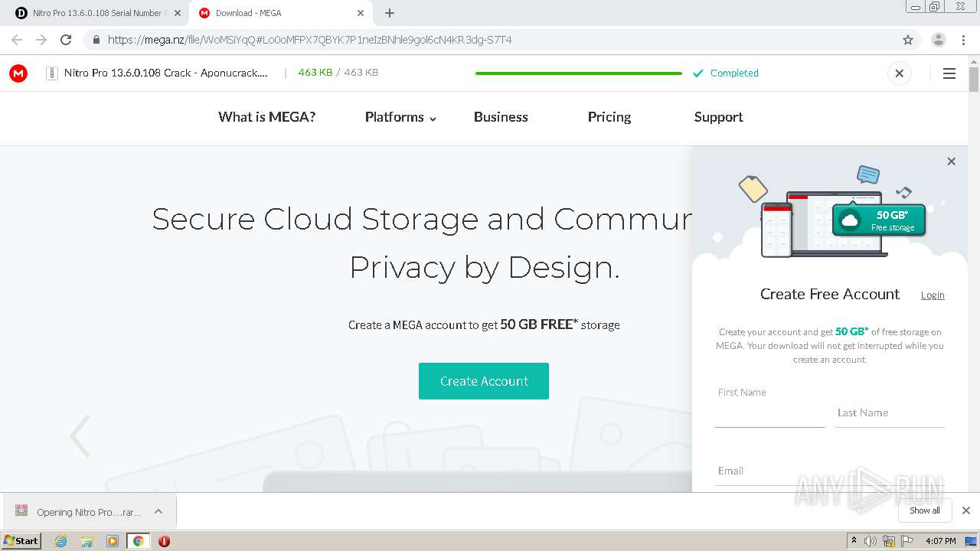Click the Login link
This screenshot has height=551, width=980.
933,295
